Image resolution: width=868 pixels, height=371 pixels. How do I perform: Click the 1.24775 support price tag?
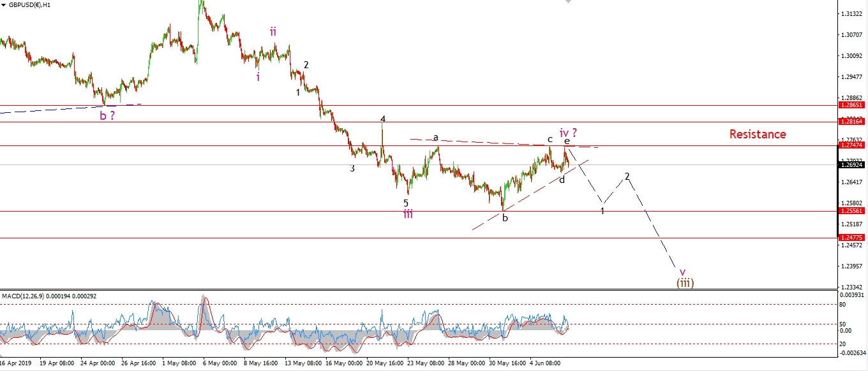851,238
